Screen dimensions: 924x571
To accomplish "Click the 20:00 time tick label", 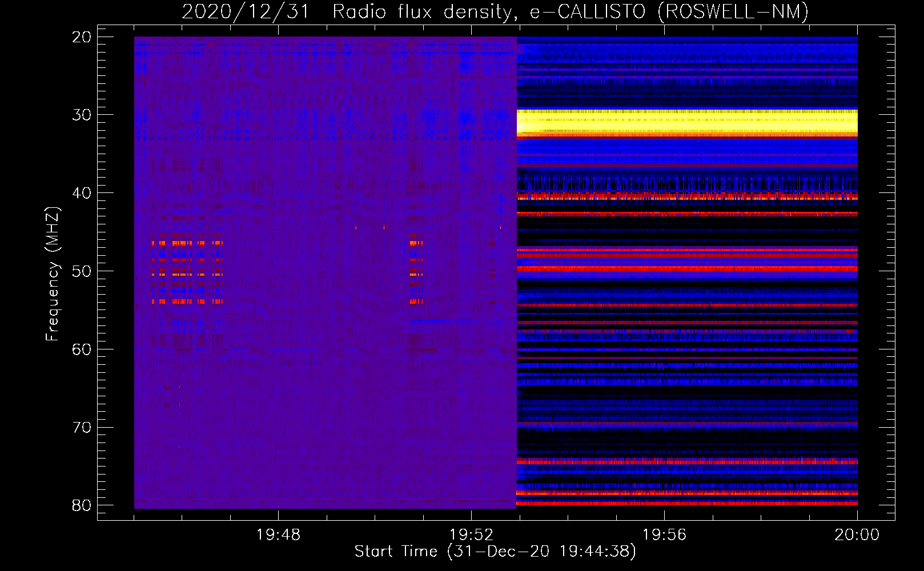I will click(x=857, y=535).
